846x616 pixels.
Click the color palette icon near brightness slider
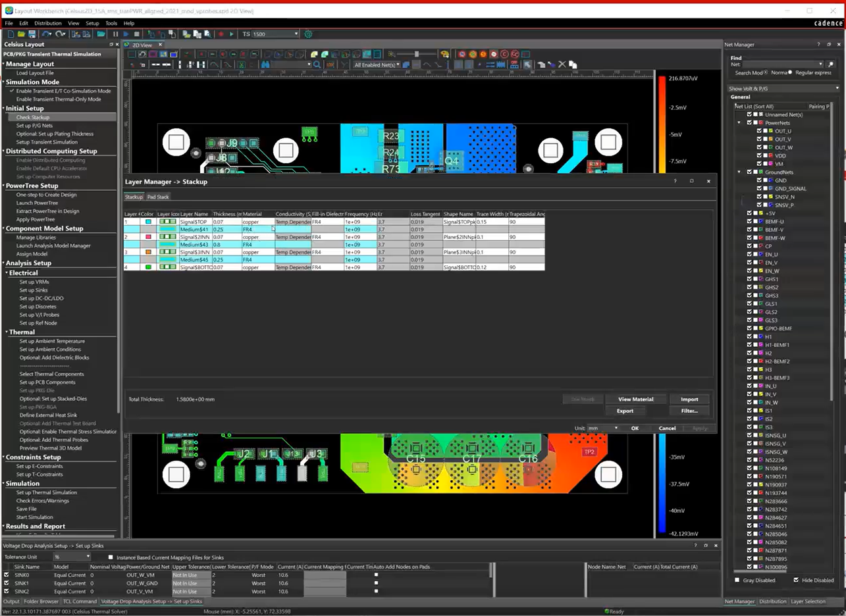[444, 54]
